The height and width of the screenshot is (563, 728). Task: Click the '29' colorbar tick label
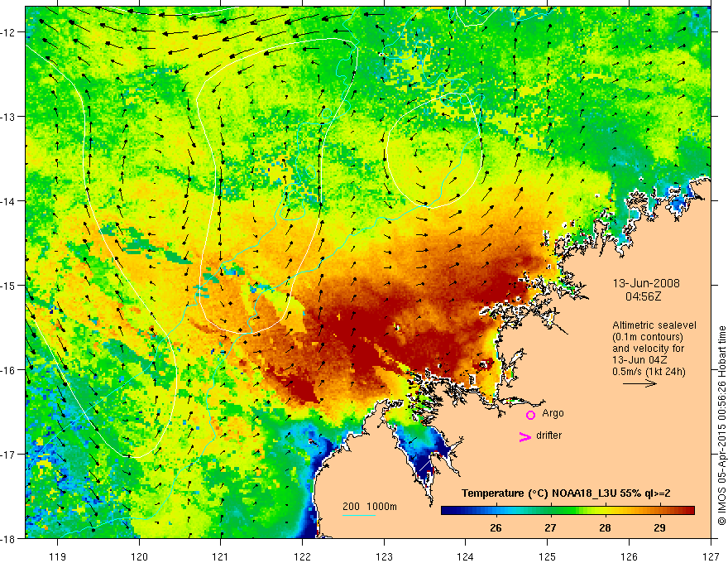pos(659,527)
